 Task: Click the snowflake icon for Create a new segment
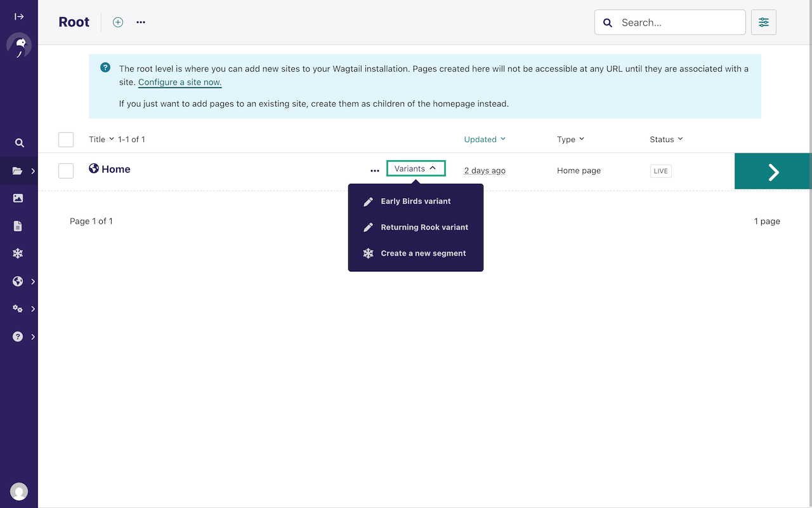[368, 253]
